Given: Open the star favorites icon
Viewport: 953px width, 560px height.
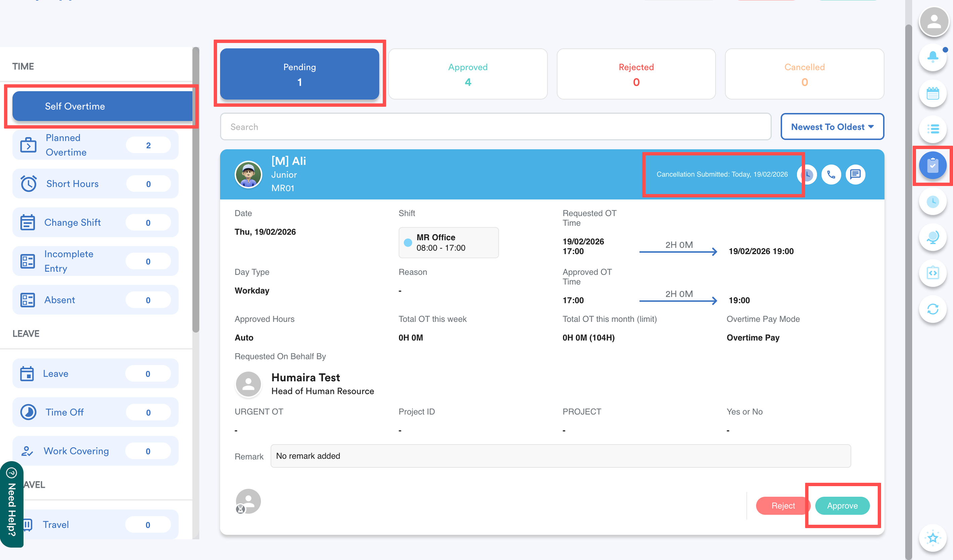Looking at the screenshot, I should 933,538.
